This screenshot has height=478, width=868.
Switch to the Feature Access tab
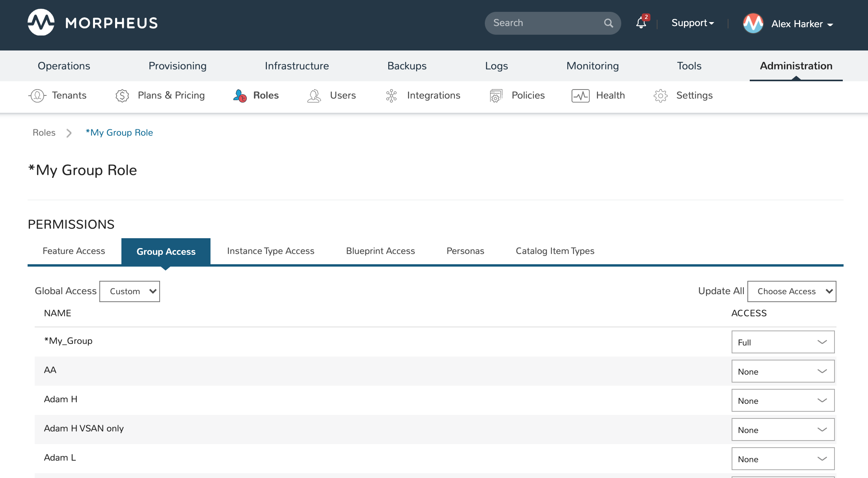(x=74, y=251)
